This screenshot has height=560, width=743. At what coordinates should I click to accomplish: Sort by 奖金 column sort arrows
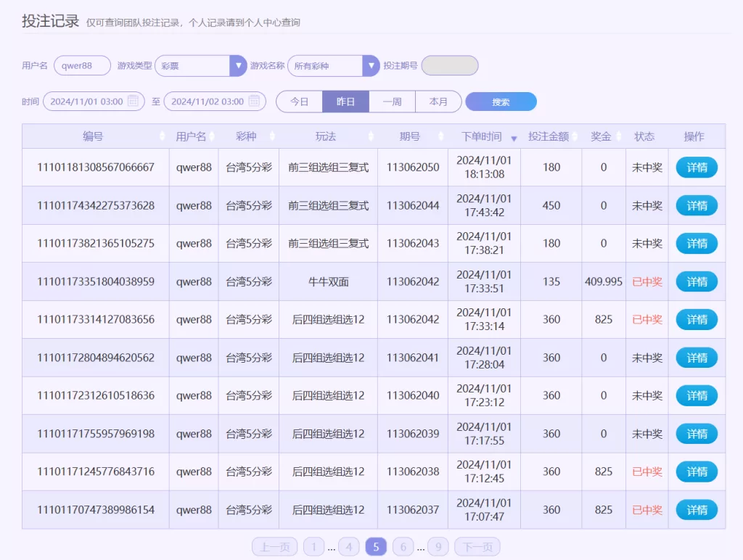click(x=618, y=136)
